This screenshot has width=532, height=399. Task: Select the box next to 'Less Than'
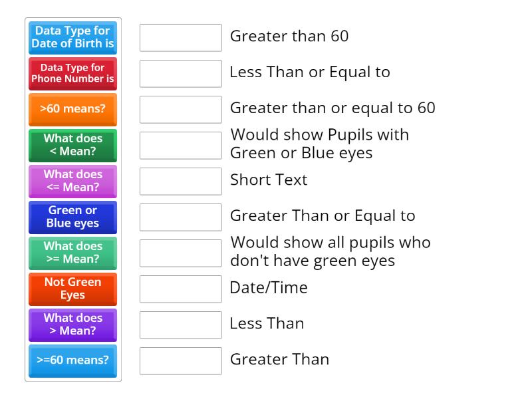click(181, 325)
